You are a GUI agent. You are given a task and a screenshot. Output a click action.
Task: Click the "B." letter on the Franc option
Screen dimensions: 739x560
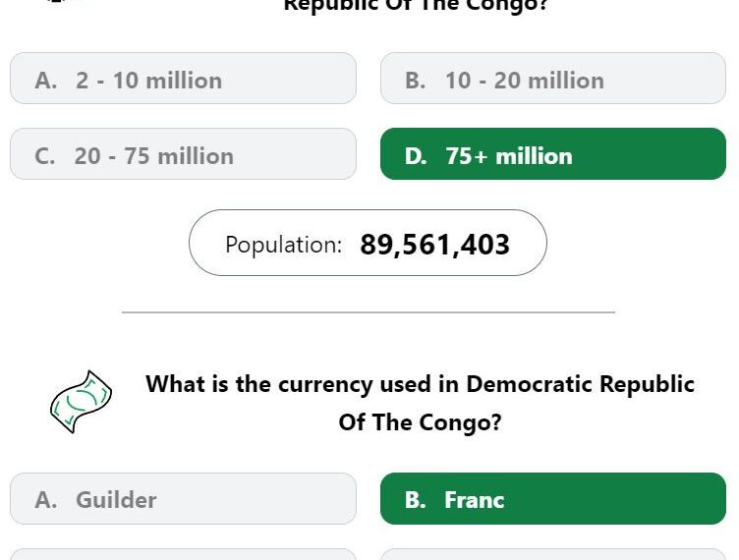click(416, 500)
